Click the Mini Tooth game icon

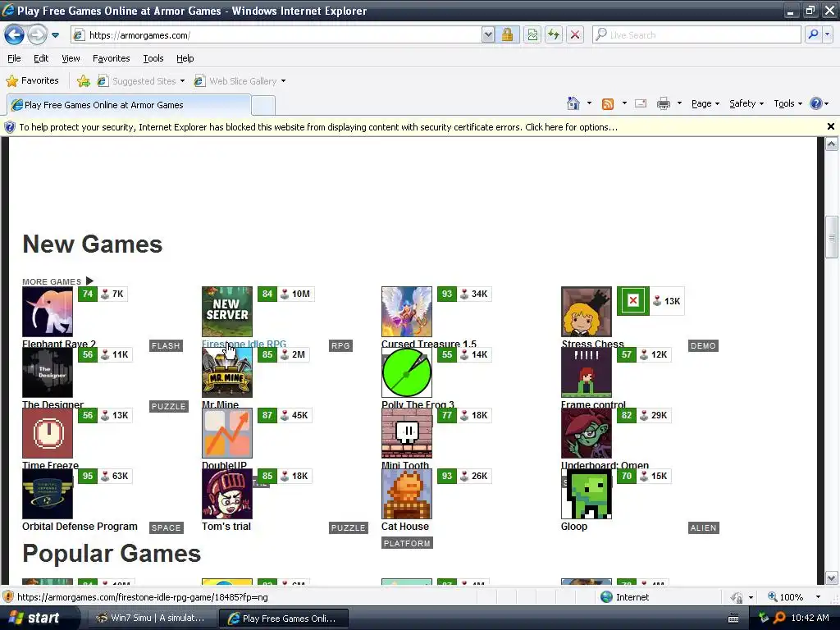(407, 433)
